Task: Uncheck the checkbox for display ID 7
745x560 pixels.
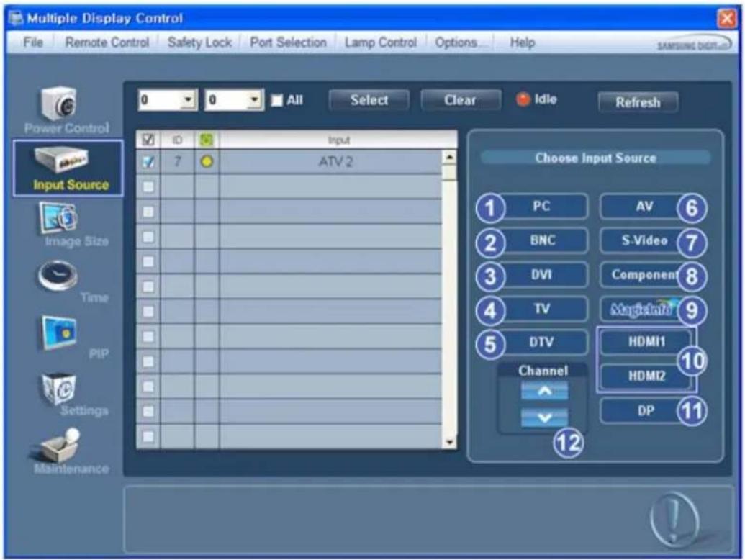Action: 148,162
